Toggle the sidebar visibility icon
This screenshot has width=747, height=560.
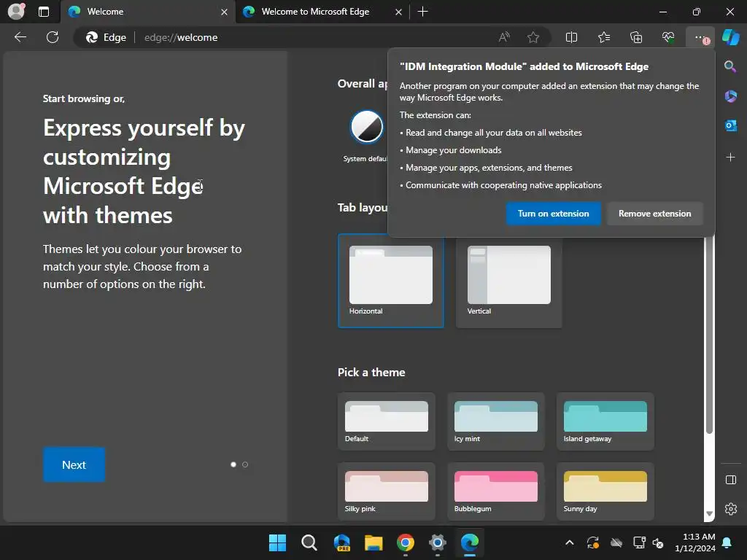tap(730, 480)
